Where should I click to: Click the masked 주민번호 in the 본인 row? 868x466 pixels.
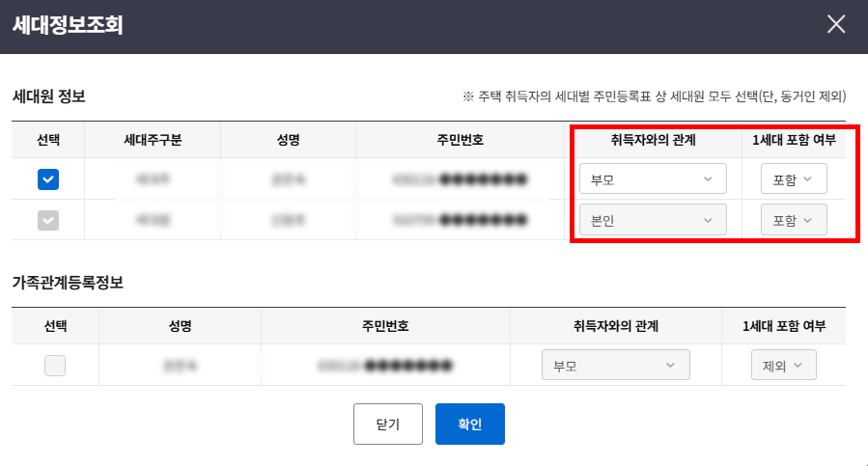tap(460, 220)
